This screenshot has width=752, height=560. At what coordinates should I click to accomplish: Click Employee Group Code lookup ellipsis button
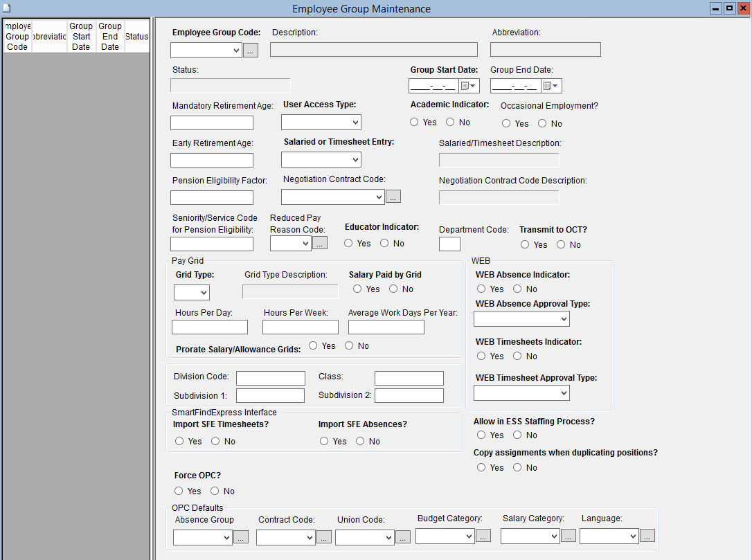[x=251, y=51]
